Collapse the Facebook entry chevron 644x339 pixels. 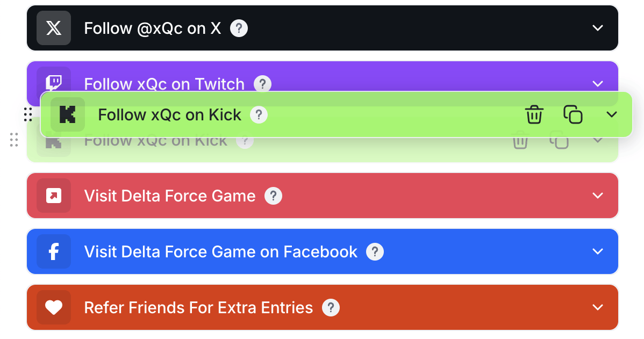coord(598,251)
